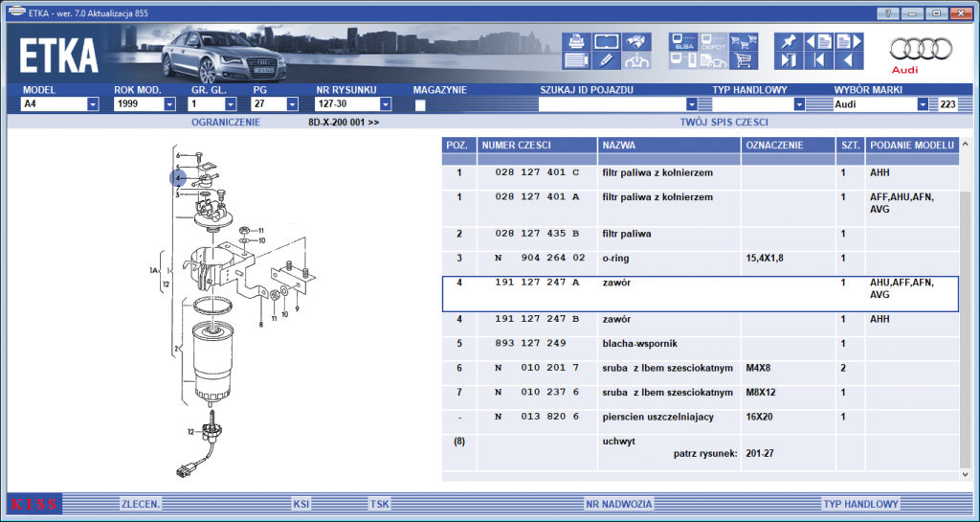Jump to first with skip-back icon
Screen dimensions: 980x522
pos(819,60)
